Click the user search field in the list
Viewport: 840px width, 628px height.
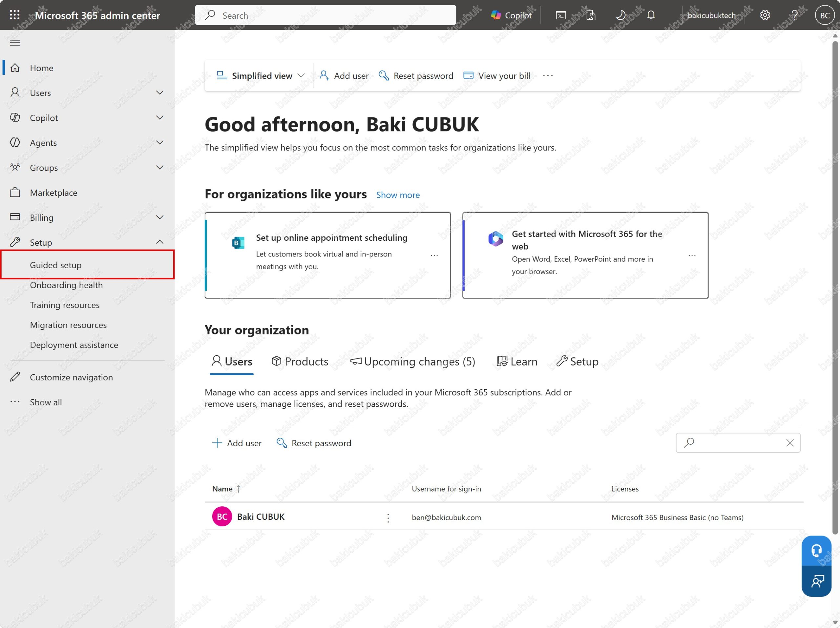click(x=738, y=443)
